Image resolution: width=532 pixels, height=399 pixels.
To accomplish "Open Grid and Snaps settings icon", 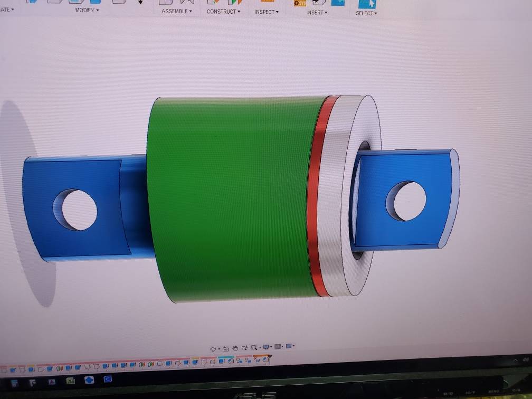I will 278,346.
